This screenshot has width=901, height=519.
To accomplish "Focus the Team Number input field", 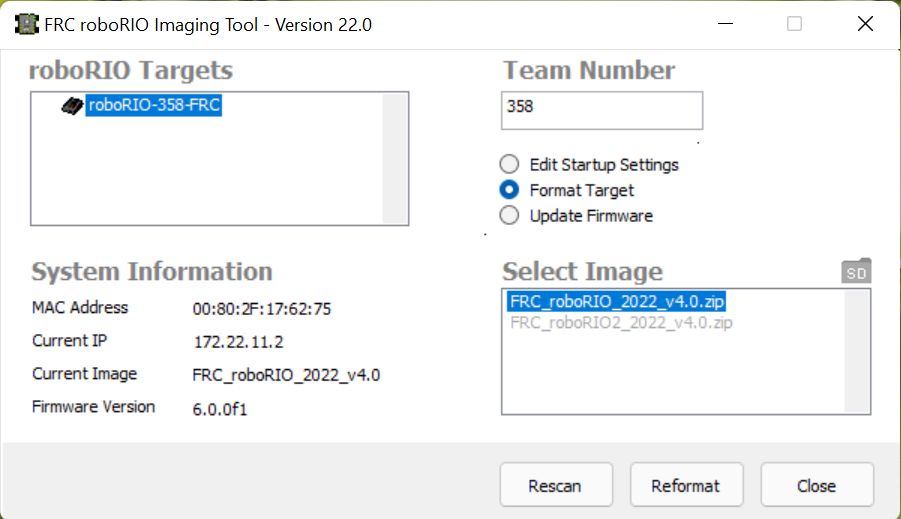I will point(602,110).
